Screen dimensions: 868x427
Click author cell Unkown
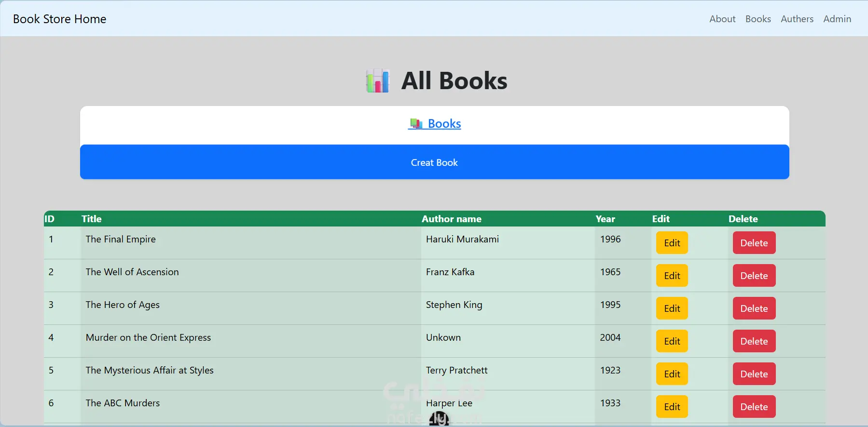click(x=443, y=337)
